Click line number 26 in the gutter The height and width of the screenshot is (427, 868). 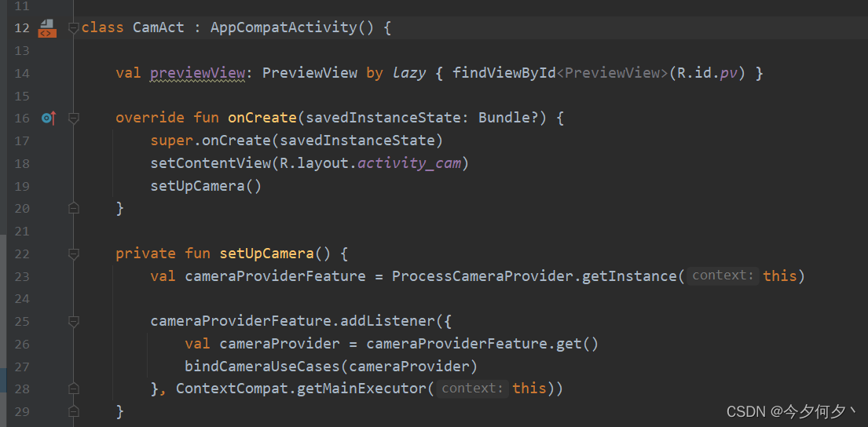click(21, 344)
